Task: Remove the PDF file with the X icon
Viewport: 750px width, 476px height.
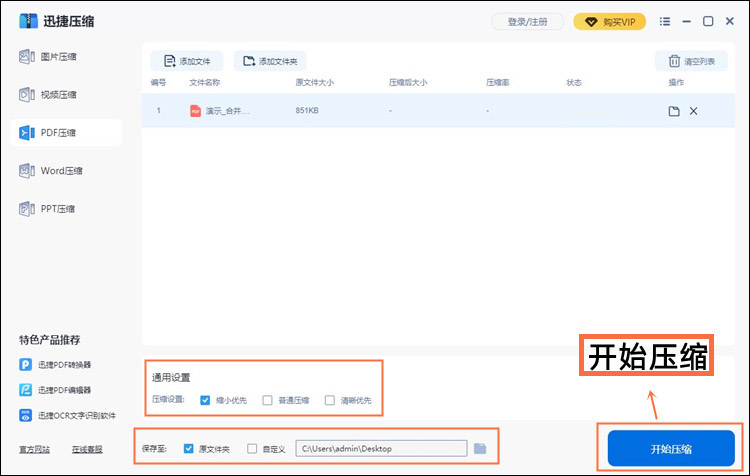Action: (x=694, y=111)
